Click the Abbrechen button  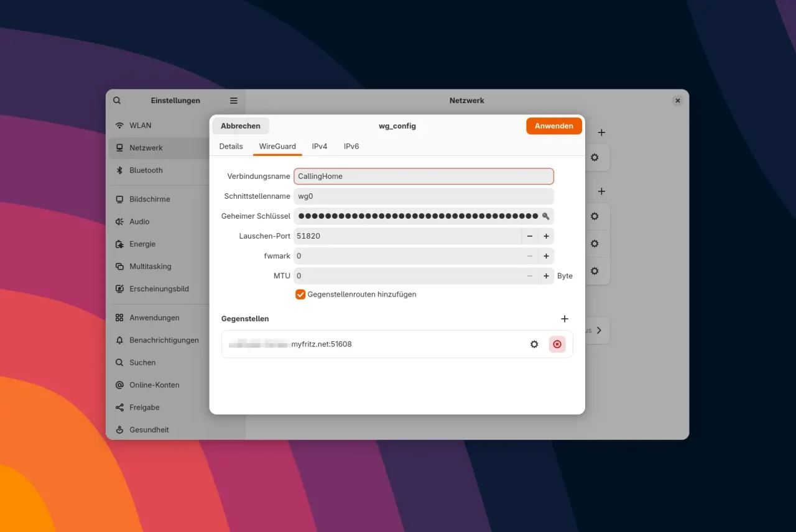(x=241, y=126)
